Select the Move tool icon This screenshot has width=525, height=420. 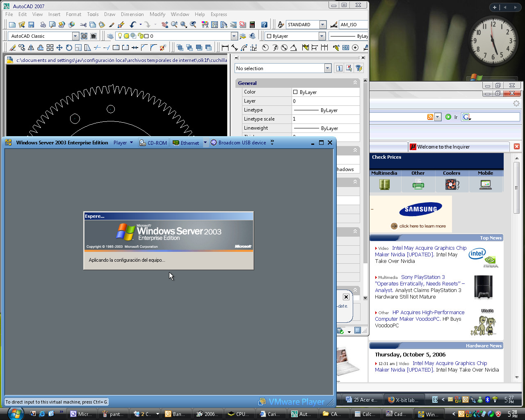pos(59,48)
